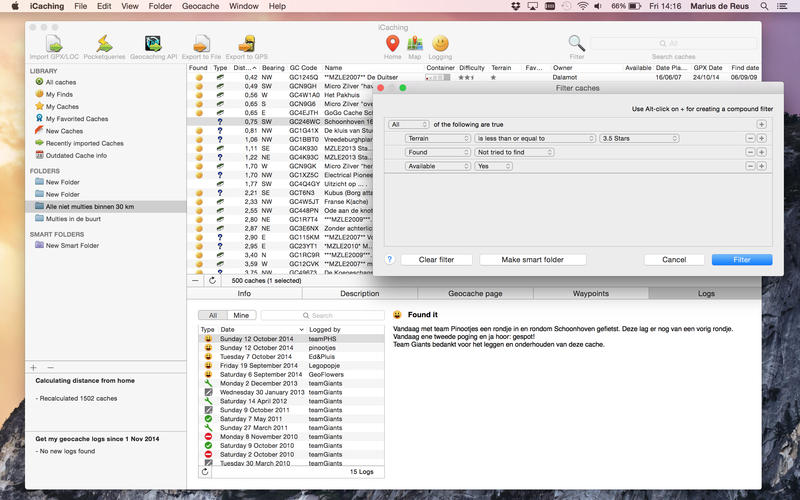
Task: Open the Available field dropdown
Action: [438, 166]
